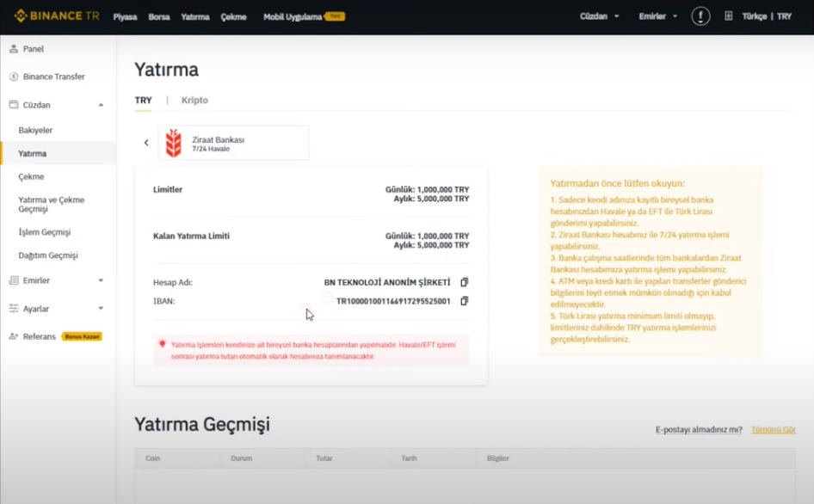Switch to the Kripto tab

tap(194, 100)
